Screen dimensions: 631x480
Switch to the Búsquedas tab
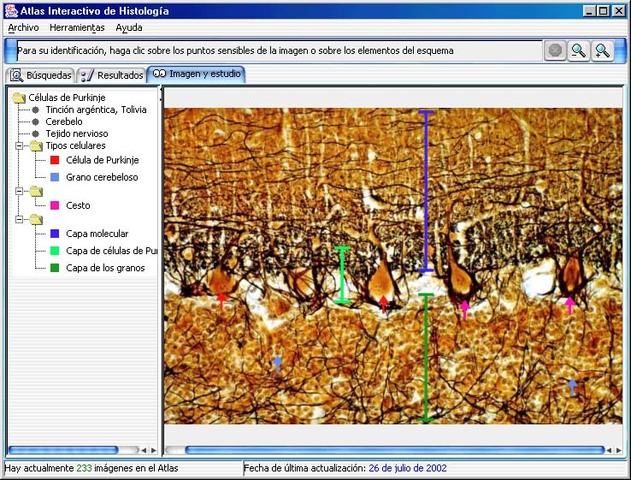click(40, 75)
